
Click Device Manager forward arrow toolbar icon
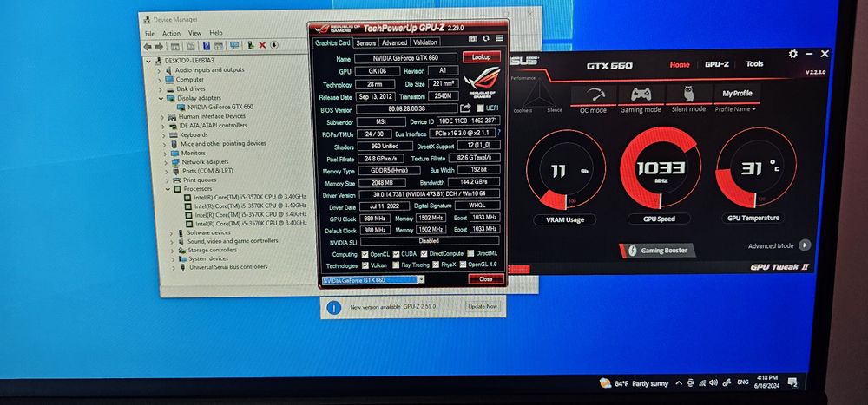click(159, 46)
